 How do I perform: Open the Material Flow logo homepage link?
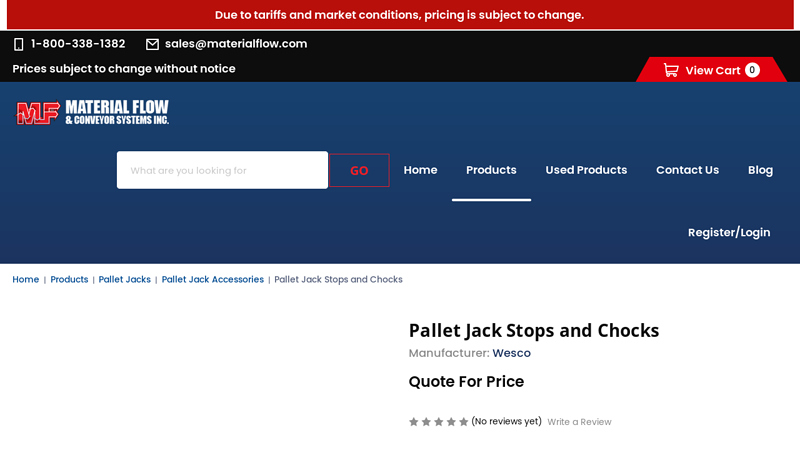92,112
